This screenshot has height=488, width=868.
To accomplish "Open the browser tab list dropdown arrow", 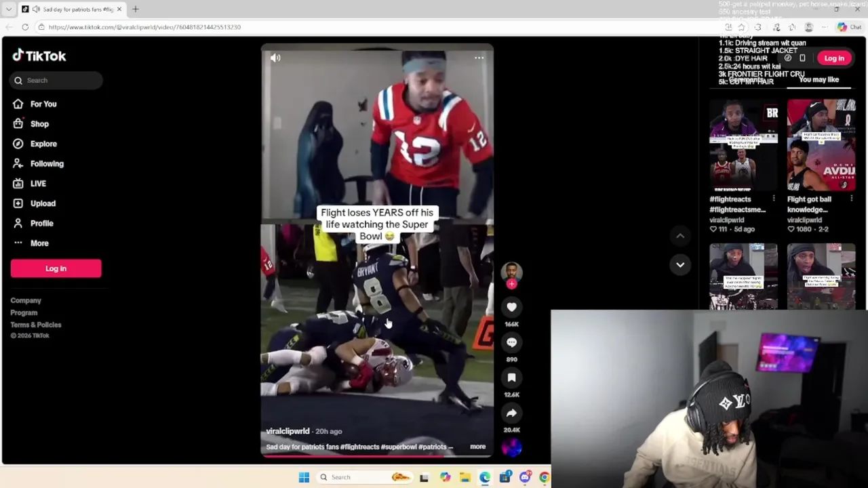I will click(8, 9).
